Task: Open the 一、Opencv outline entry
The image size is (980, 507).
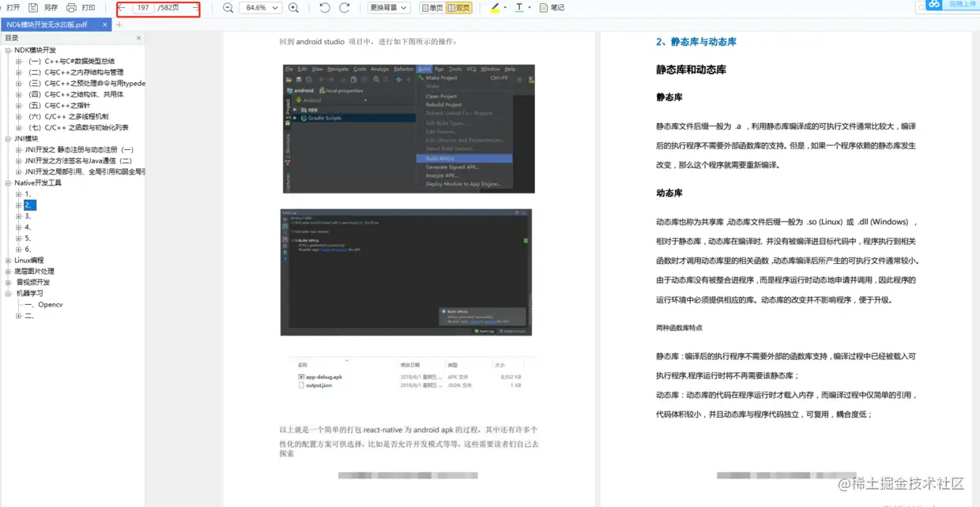Action: point(43,304)
